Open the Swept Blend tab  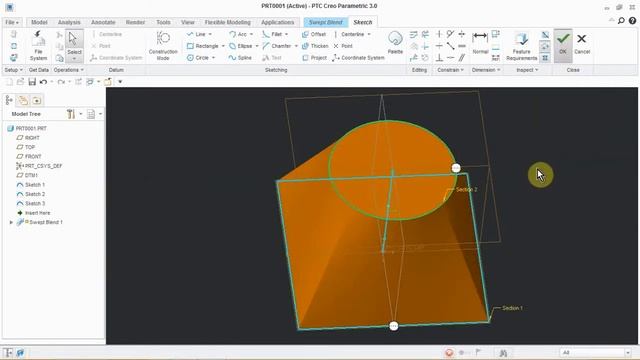click(x=325, y=22)
